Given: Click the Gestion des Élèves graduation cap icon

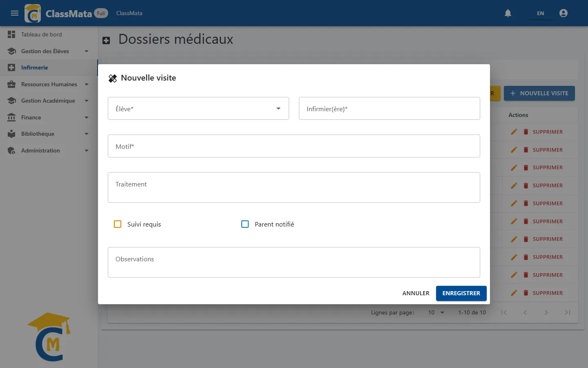Looking at the screenshot, I should point(11,51).
